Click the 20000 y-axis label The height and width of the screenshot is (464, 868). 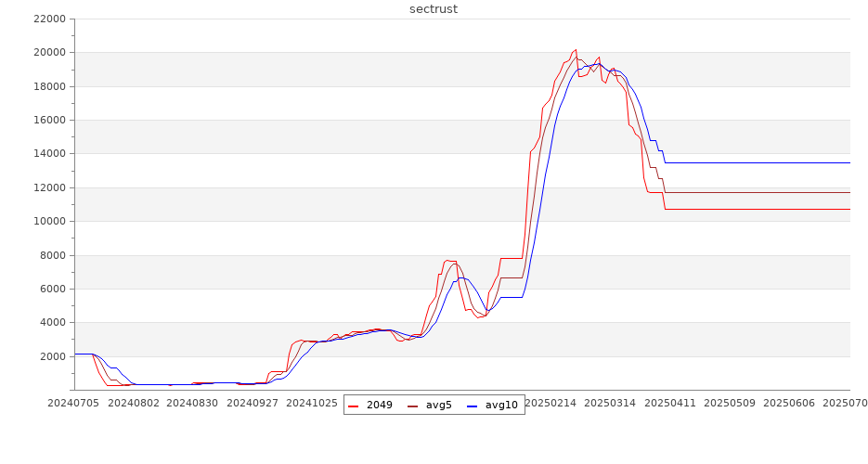tap(48, 53)
